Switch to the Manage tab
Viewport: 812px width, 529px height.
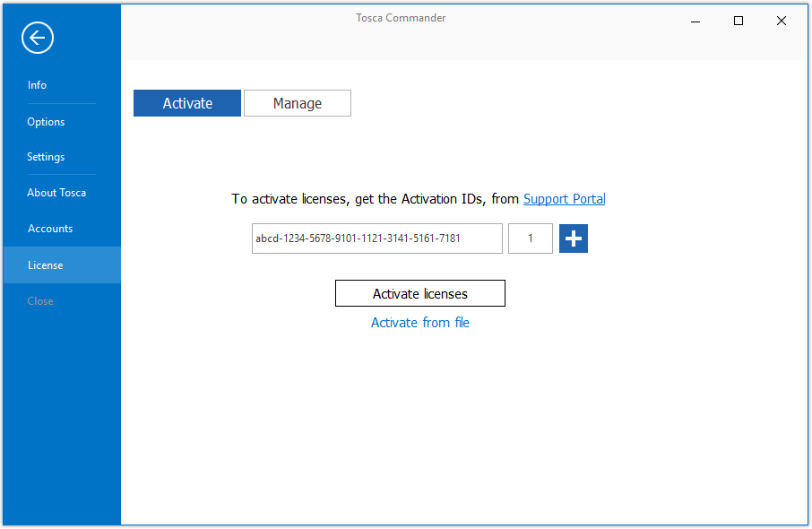tap(298, 103)
